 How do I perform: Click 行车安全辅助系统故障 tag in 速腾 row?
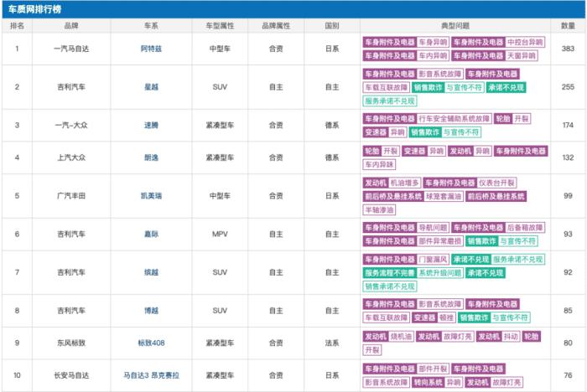pos(454,119)
